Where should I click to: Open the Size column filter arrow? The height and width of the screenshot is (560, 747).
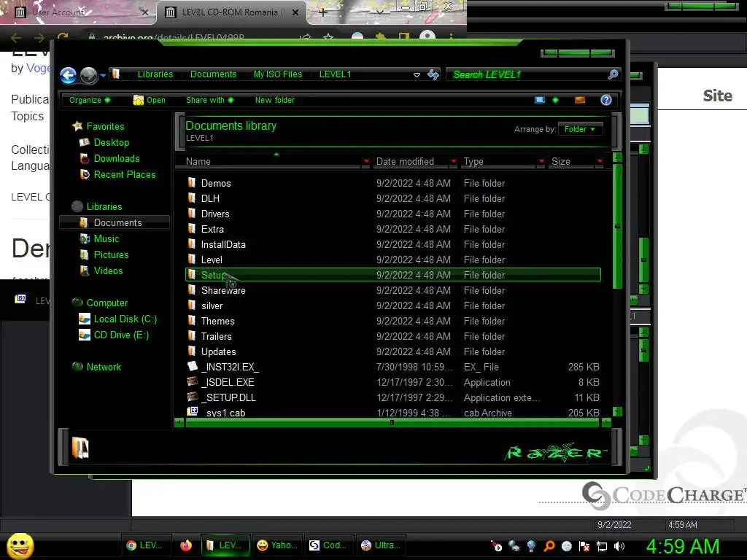[600, 161]
